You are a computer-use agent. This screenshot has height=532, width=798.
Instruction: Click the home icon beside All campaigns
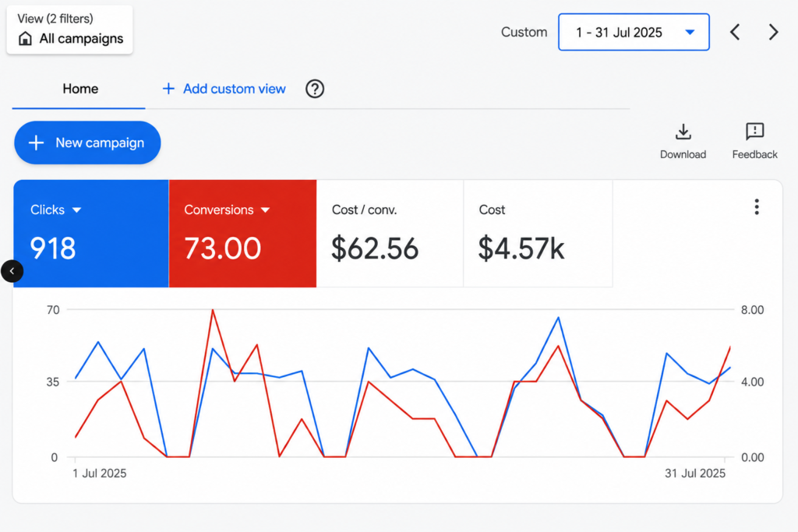25,39
